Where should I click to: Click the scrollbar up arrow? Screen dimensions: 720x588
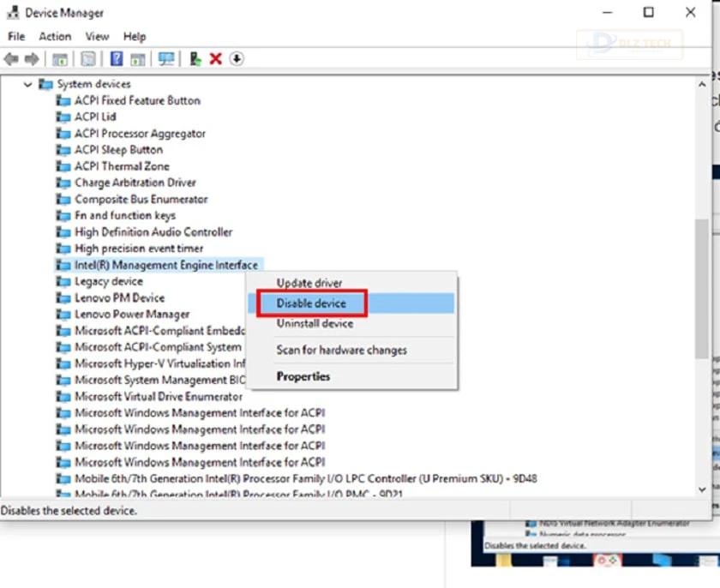point(702,85)
